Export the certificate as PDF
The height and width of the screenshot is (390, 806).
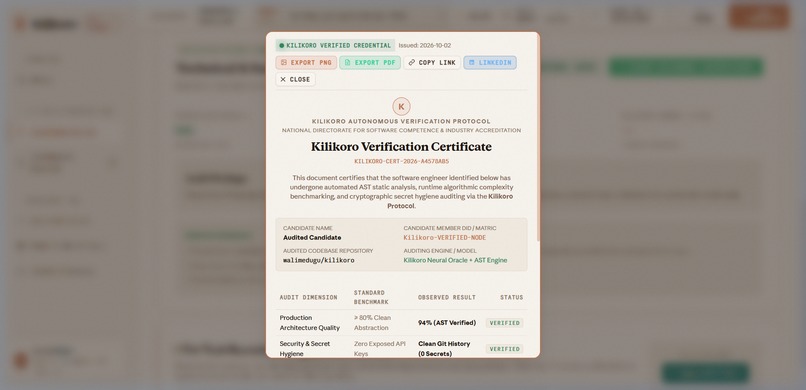370,63
